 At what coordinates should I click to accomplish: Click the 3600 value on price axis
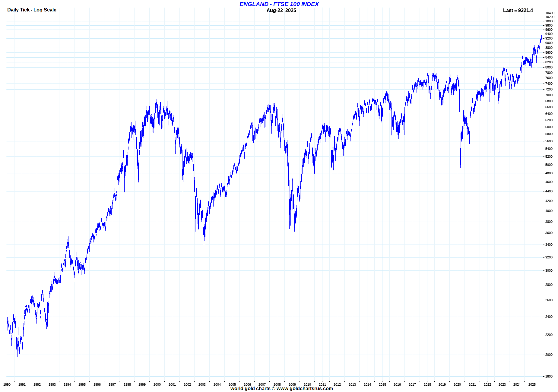(549, 233)
